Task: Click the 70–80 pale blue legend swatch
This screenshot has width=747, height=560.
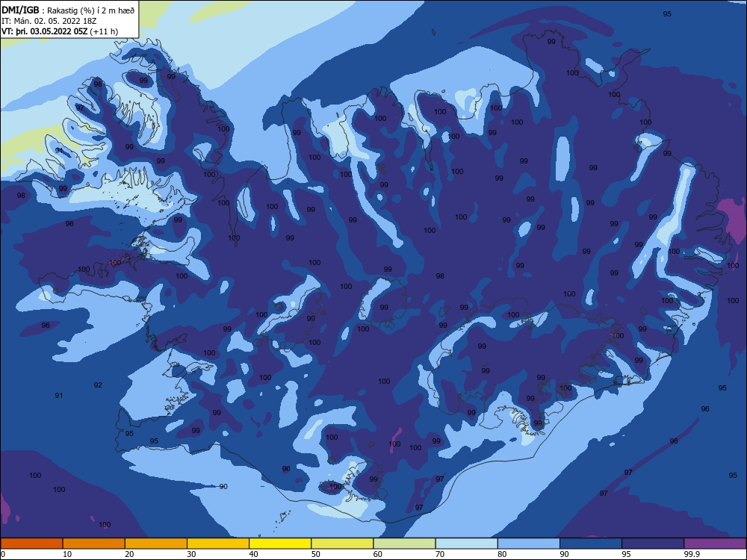Action: (466, 544)
